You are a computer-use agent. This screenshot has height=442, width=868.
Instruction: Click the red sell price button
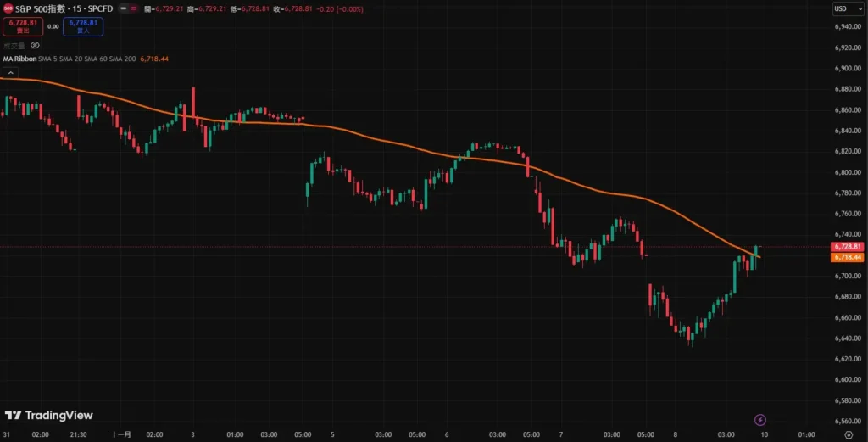click(21, 26)
